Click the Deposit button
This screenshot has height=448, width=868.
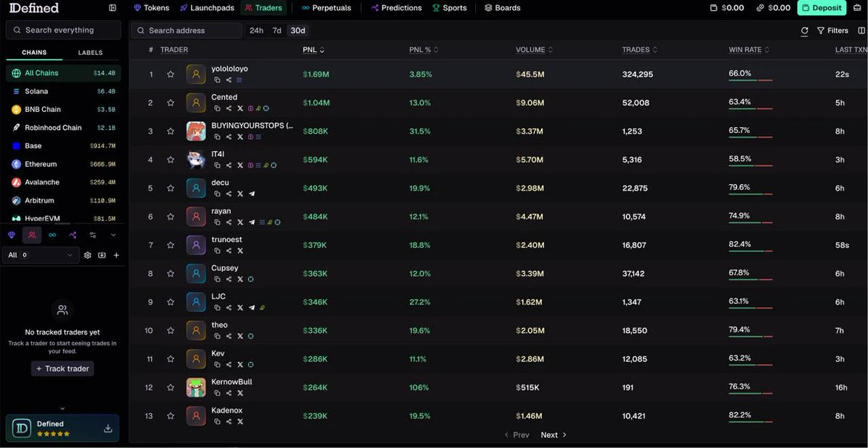pos(822,8)
